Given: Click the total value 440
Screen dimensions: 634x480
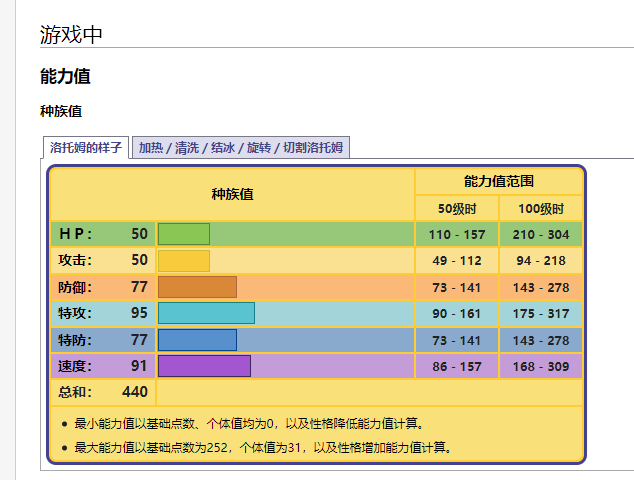Looking at the screenshot, I should click(x=135, y=392).
